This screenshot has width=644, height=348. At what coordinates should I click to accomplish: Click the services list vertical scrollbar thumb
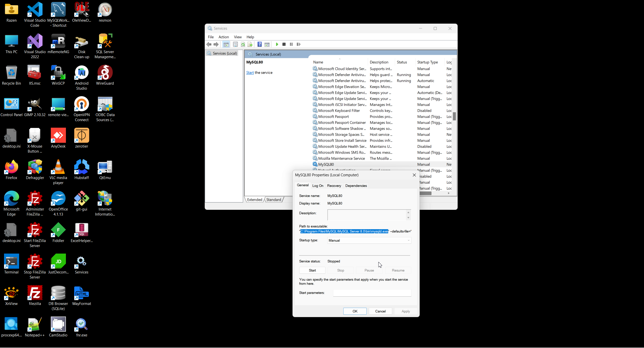click(x=454, y=116)
